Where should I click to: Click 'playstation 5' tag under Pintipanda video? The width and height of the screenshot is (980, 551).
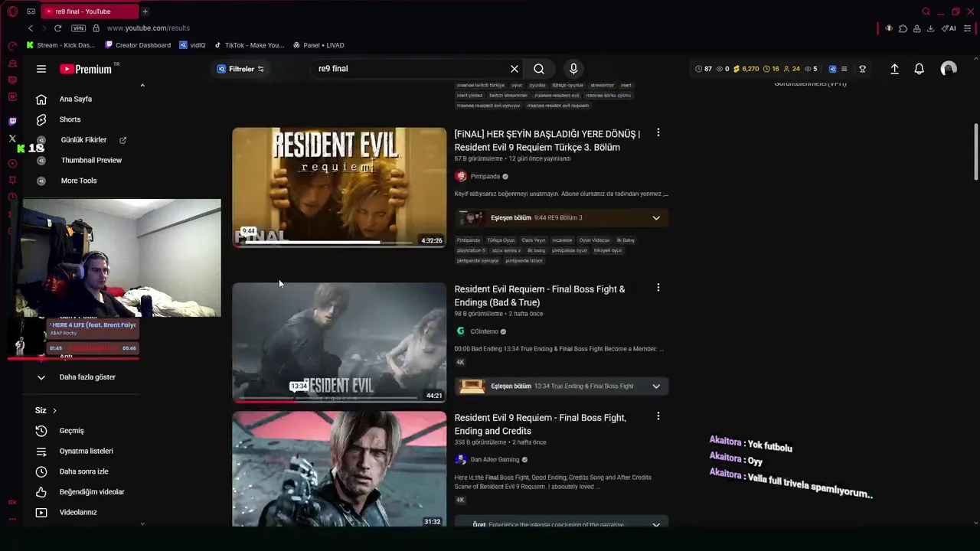[x=471, y=250]
